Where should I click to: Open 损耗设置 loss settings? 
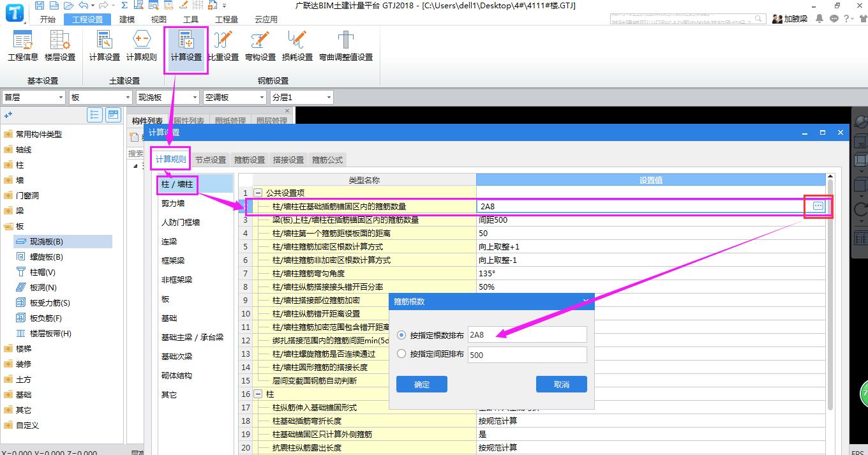pyautogui.click(x=297, y=46)
